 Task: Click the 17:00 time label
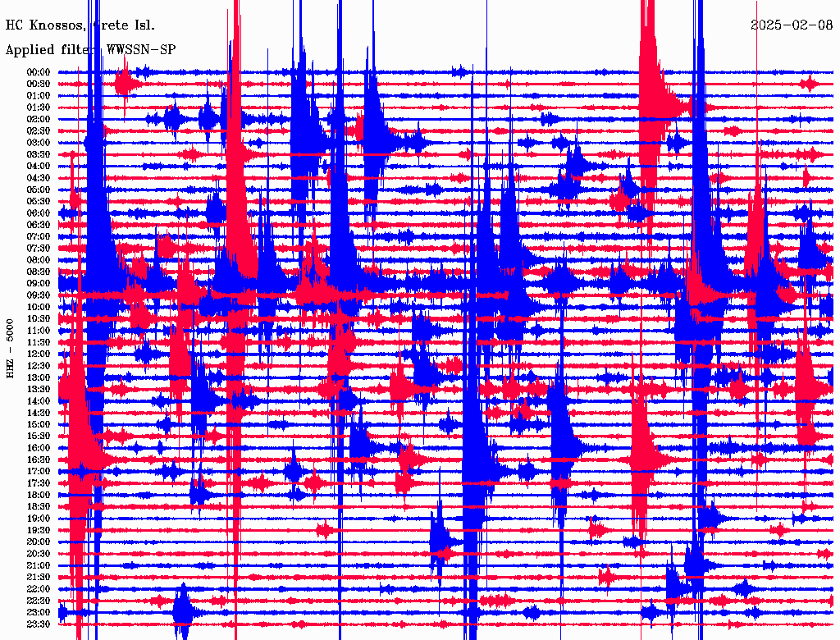click(39, 472)
